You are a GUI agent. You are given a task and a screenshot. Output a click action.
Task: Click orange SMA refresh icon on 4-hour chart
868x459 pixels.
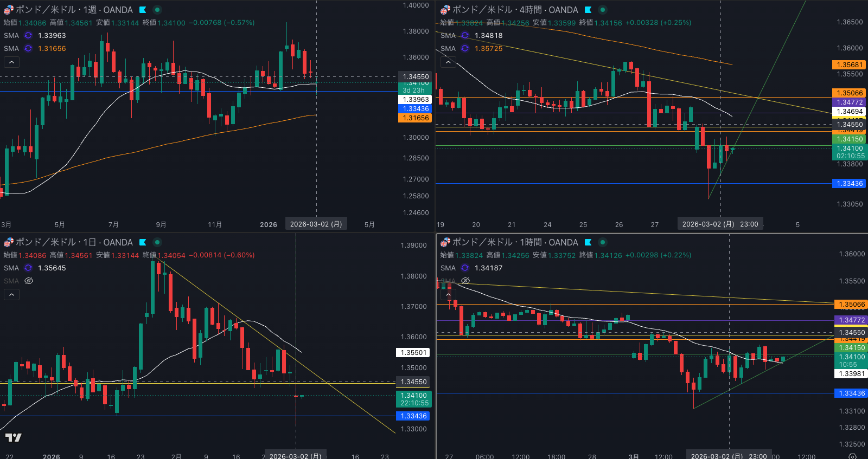click(465, 48)
